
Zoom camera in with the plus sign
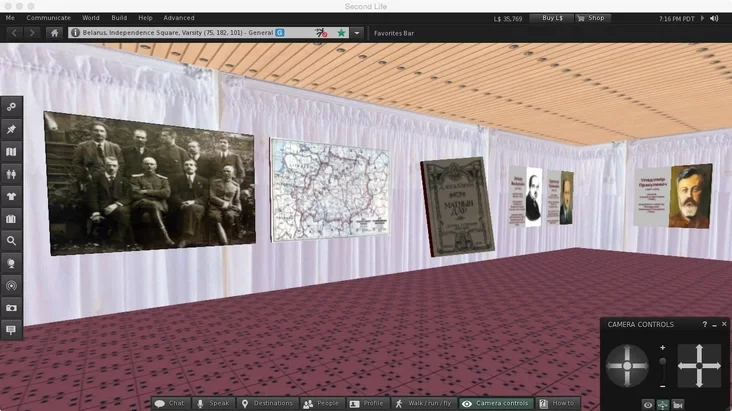(x=662, y=347)
